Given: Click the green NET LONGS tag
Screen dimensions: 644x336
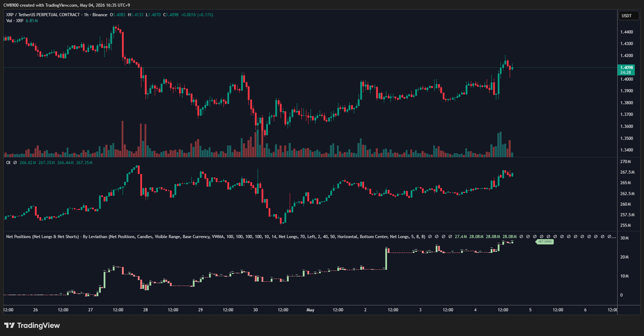Looking at the screenshot, I should 545,242.
